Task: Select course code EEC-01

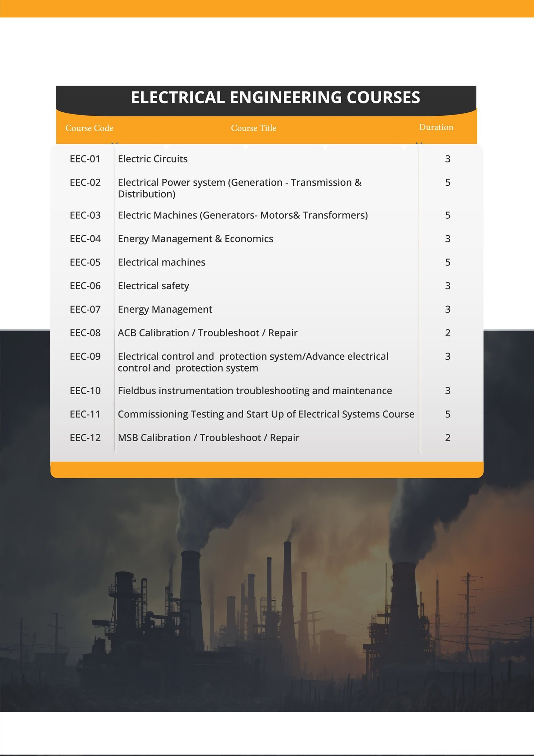Action: coord(85,159)
